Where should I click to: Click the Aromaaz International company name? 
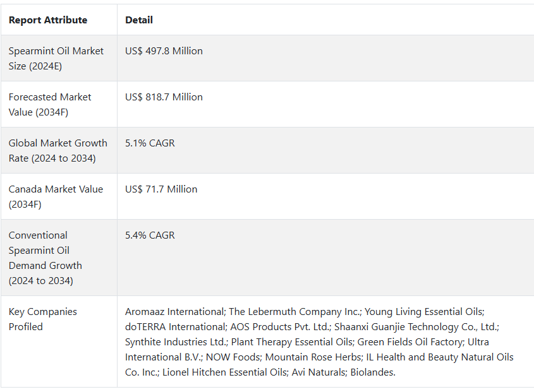coord(174,312)
